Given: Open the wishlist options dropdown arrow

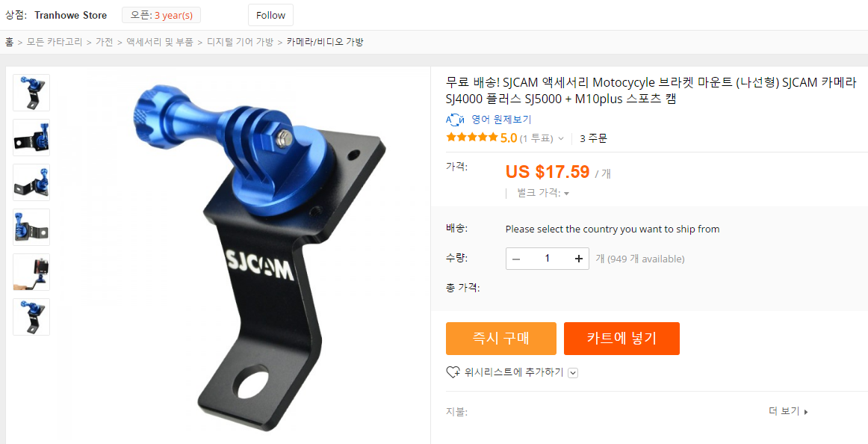Looking at the screenshot, I should tap(574, 373).
